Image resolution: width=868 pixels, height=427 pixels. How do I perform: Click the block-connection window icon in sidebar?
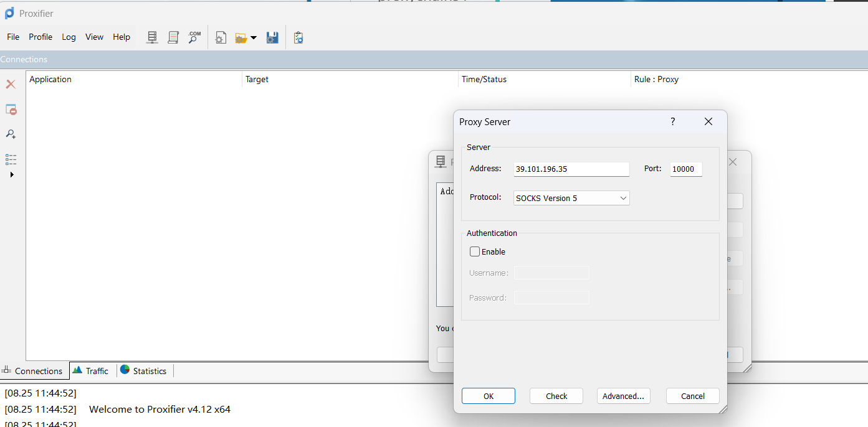(11, 110)
